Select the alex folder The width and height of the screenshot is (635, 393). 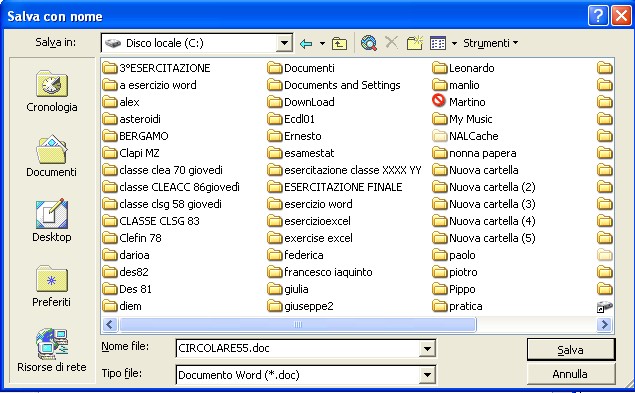click(121, 102)
